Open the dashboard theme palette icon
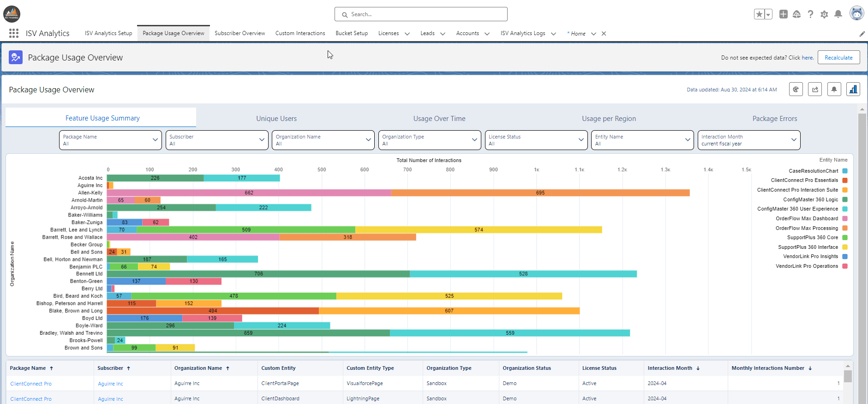This screenshot has width=868, height=404. pyautogui.click(x=796, y=89)
